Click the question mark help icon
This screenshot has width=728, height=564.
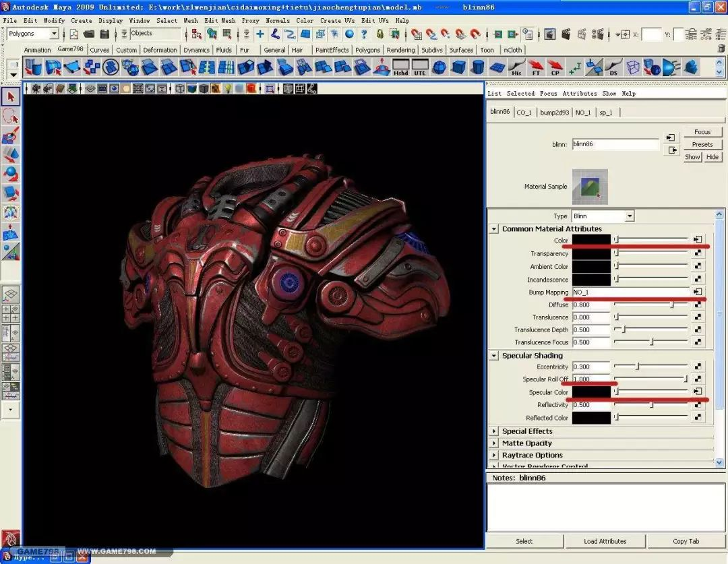click(x=364, y=34)
